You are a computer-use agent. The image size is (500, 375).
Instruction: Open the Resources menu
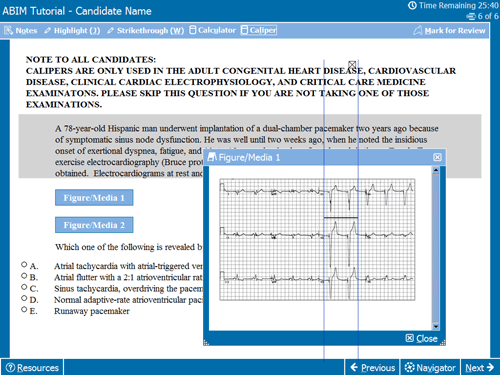pos(32,367)
